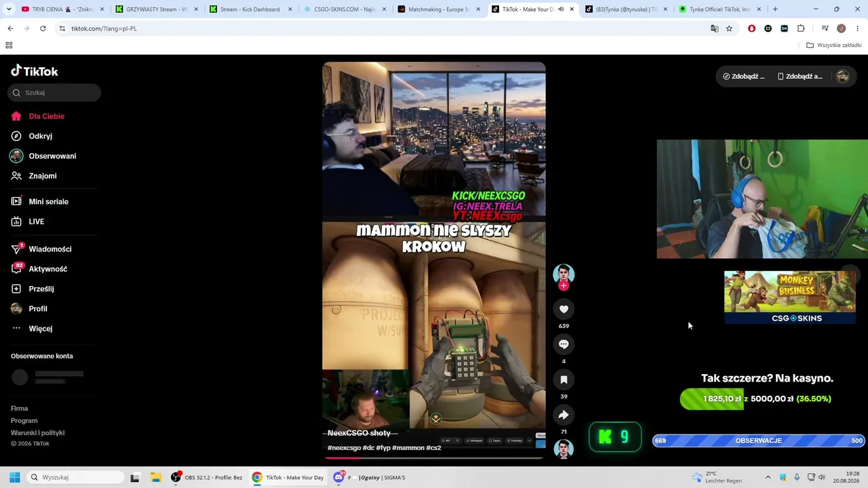Click the Zdobądź monety button
Screen dimensions: 868x488
744,77
